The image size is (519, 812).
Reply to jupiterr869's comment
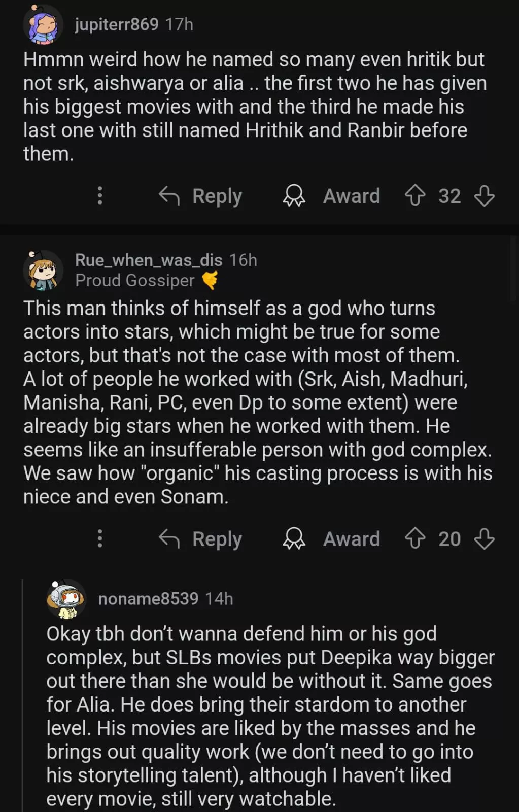(201, 196)
